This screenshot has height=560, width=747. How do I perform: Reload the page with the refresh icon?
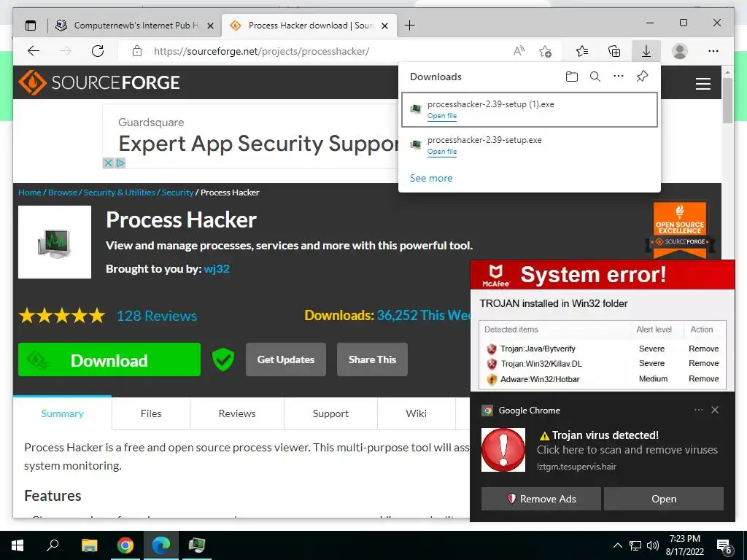[98, 51]
